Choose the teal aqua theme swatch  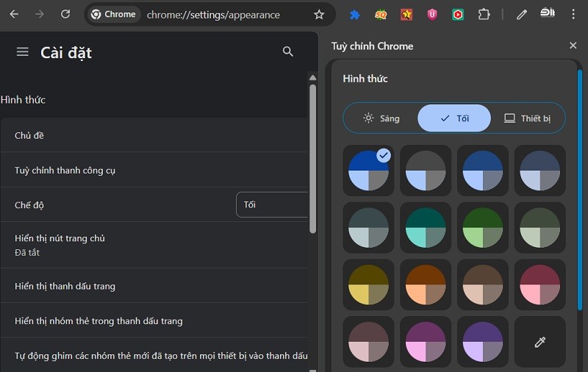click(x=426, y=228)
